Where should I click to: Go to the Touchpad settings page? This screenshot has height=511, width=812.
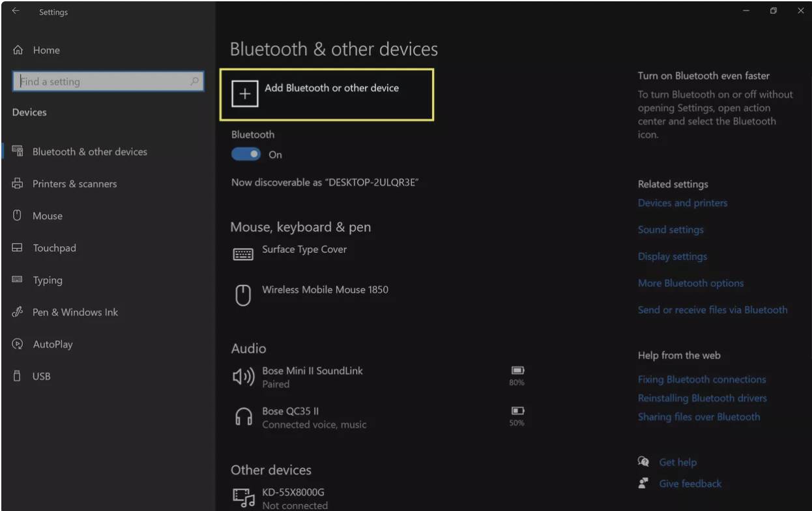[x=54, y=248]
